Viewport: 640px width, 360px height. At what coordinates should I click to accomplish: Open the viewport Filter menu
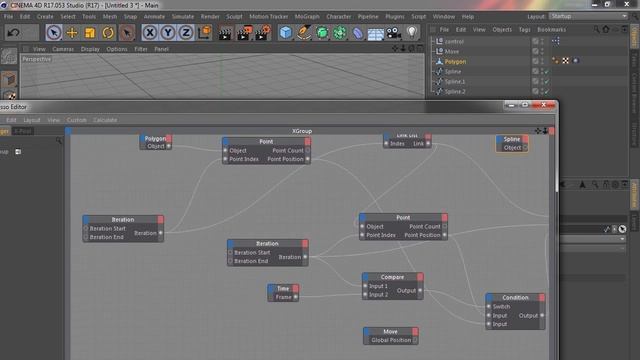coord(141,49)
